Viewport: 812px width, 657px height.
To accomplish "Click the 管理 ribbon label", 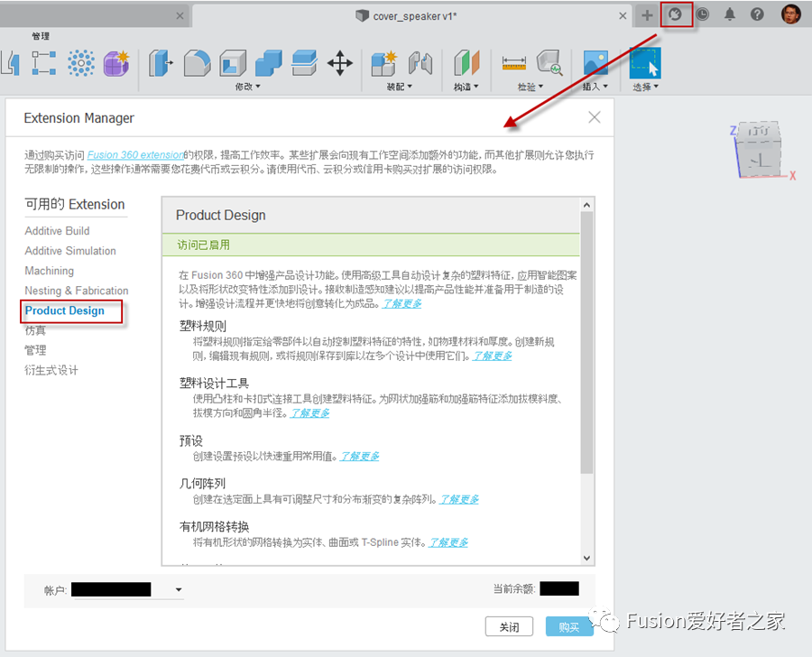I will (41, 36).
